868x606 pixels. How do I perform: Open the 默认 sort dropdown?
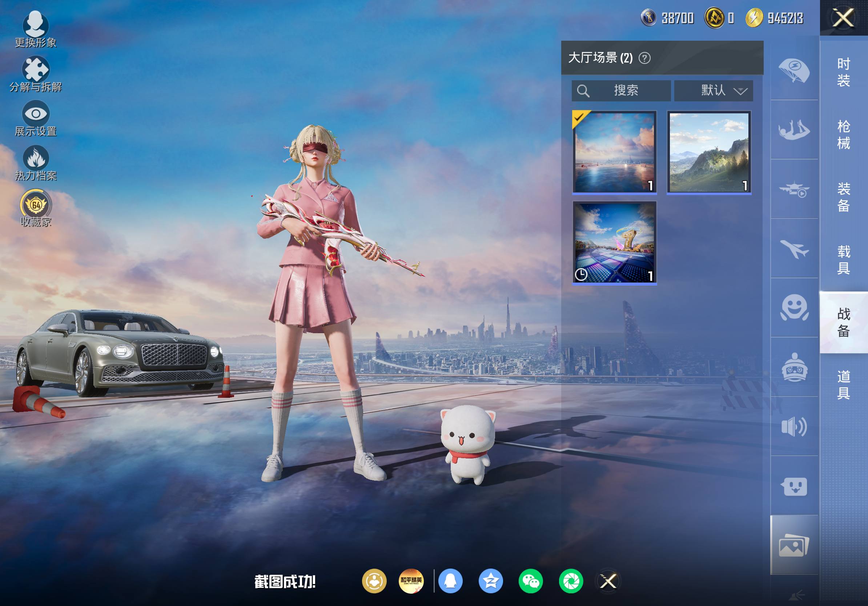(714, 91)
